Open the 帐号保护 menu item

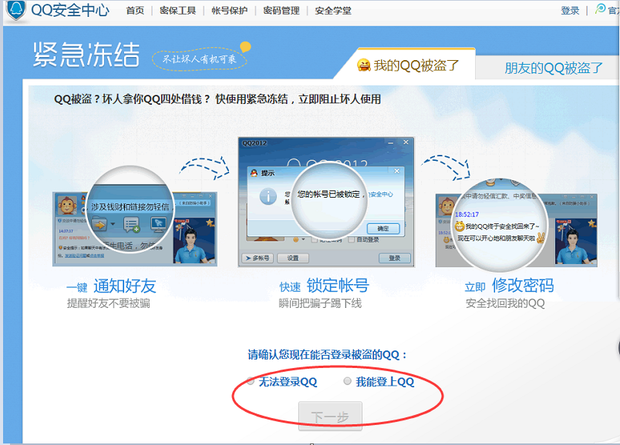pos(229,11)
